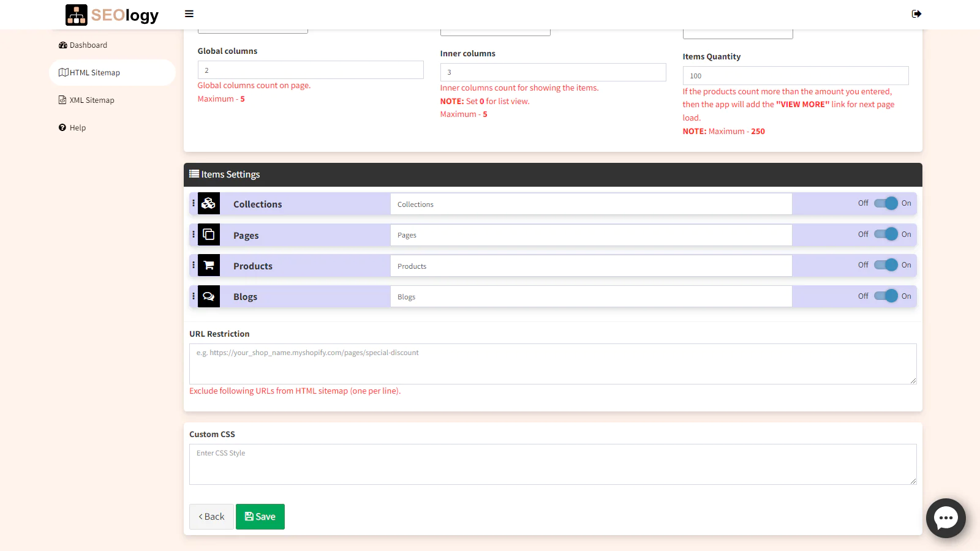Click the URL Restriction textarea
Viewport: 980px width, 551px height.
pyautogui.click(x=553, y=364)
